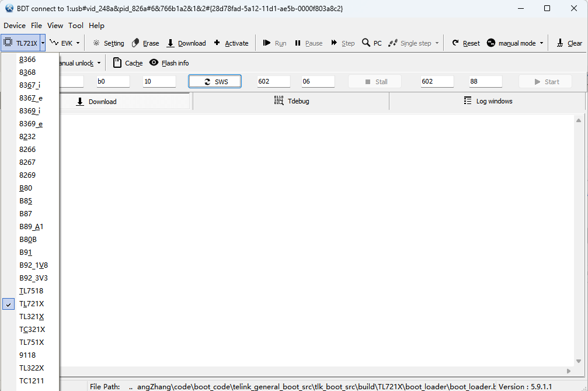Viewport: 588px width, 391px height.
Task: Expand the manual unlock dropdown
Action: (99, 63)
